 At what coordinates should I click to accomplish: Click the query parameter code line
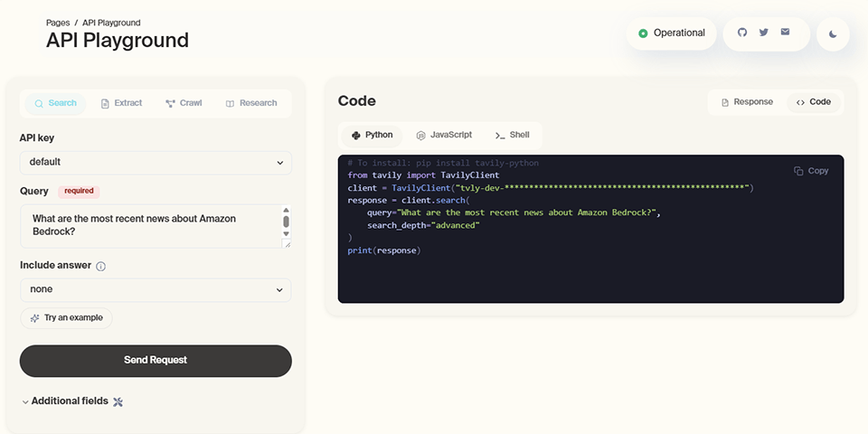514,213
